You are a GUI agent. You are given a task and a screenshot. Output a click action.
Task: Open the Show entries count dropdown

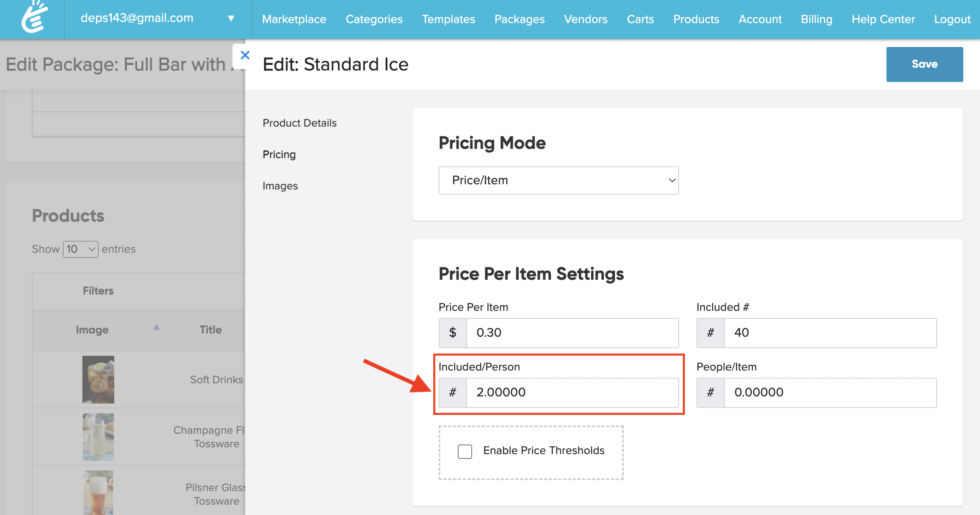[80, 249]
